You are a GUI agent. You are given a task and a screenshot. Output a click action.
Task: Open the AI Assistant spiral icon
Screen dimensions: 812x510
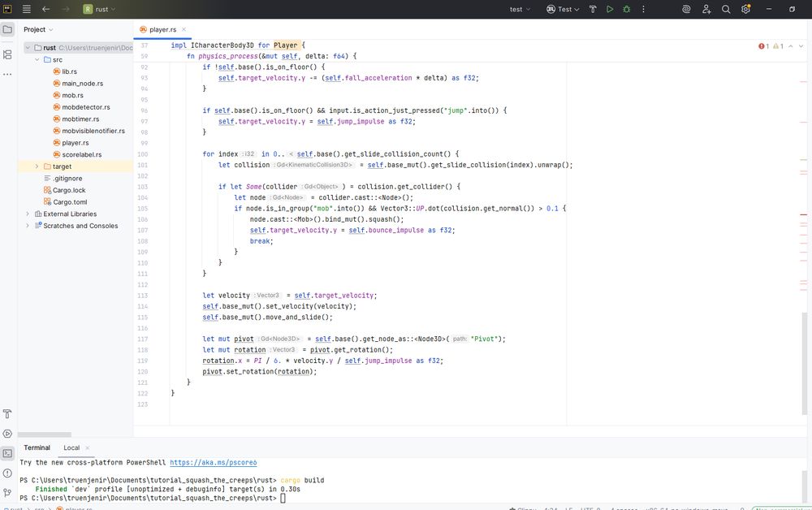coord(686,9)
